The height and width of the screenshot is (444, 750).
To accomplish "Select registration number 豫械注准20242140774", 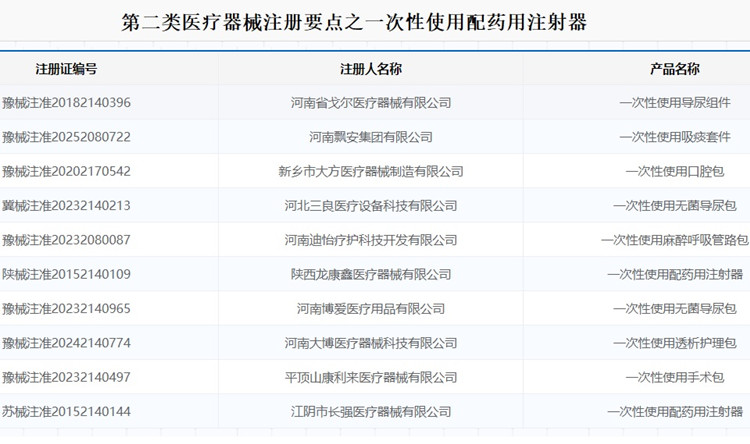I will 66,343.
